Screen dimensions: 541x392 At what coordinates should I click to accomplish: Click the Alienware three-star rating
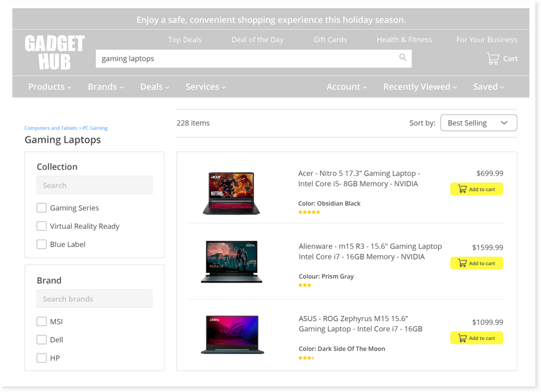coord(305,285)
